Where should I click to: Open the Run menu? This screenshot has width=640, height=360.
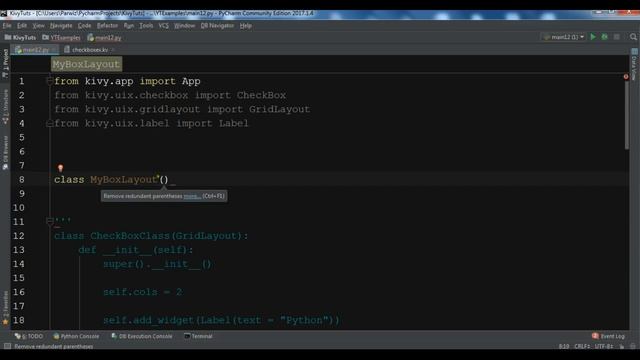click(129, 26)
